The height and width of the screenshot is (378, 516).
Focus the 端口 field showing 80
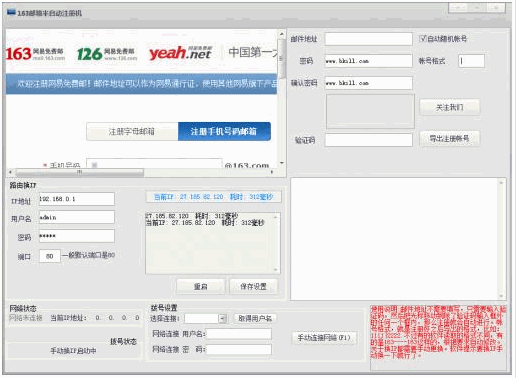pos(50,256)
